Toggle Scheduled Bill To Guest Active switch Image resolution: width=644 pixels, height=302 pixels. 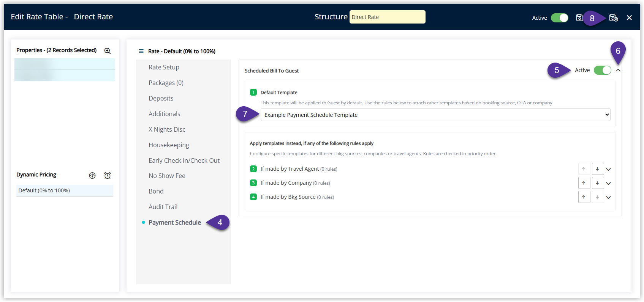coord(603,70)
